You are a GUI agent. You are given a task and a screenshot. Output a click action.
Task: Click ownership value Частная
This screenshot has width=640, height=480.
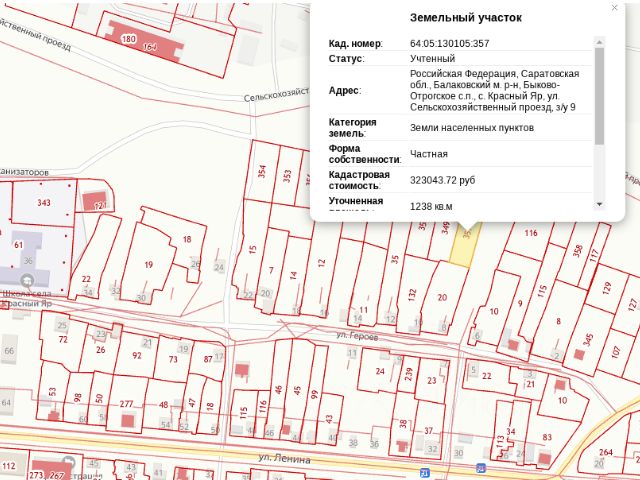[x=429, y=154]
